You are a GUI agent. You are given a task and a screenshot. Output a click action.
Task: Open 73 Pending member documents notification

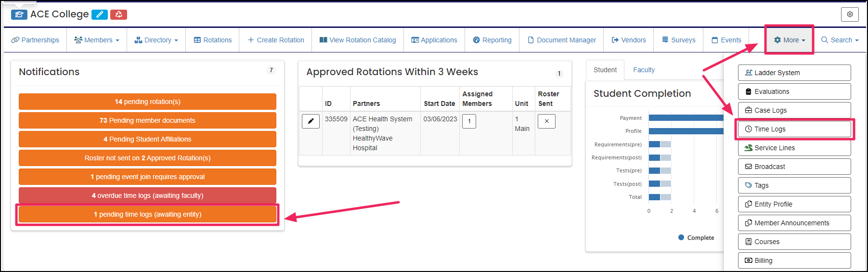pyautogui.click(x=147, y=120)
